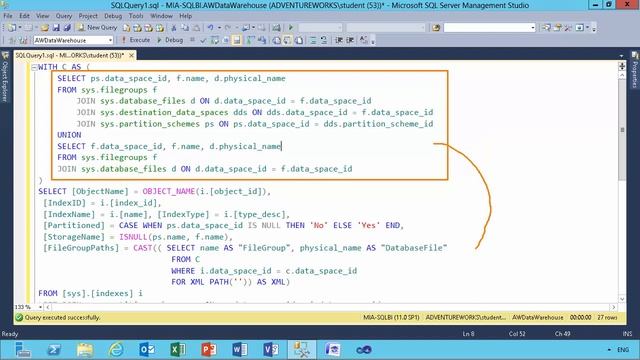This screenshot has width=640, height=360.
Task: Copy the selected text
Action: [185, 28]
